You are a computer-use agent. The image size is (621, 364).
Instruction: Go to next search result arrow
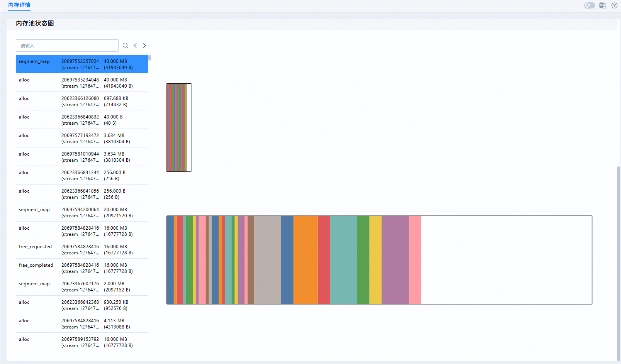pos(144,46)
